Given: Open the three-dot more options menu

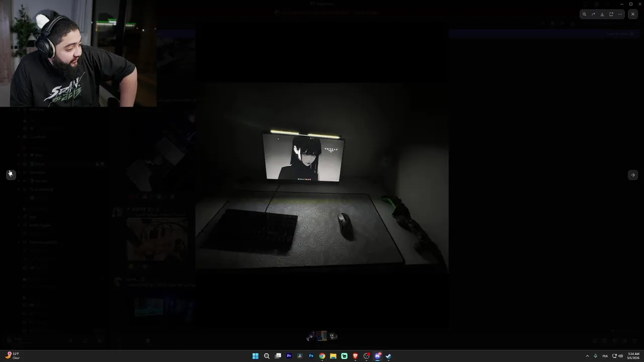Looking at the screenshot, I should click(620, 14).
